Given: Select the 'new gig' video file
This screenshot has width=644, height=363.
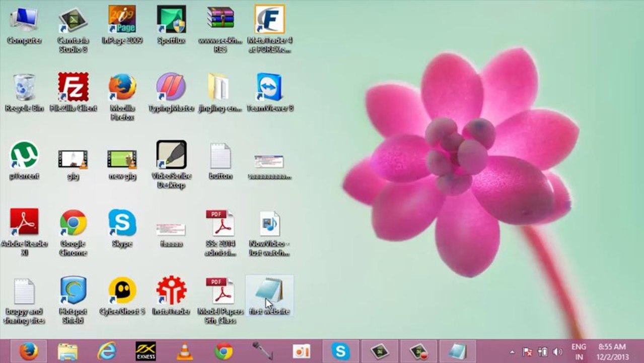Looking at the screenshot, I should tap(122, 164).
